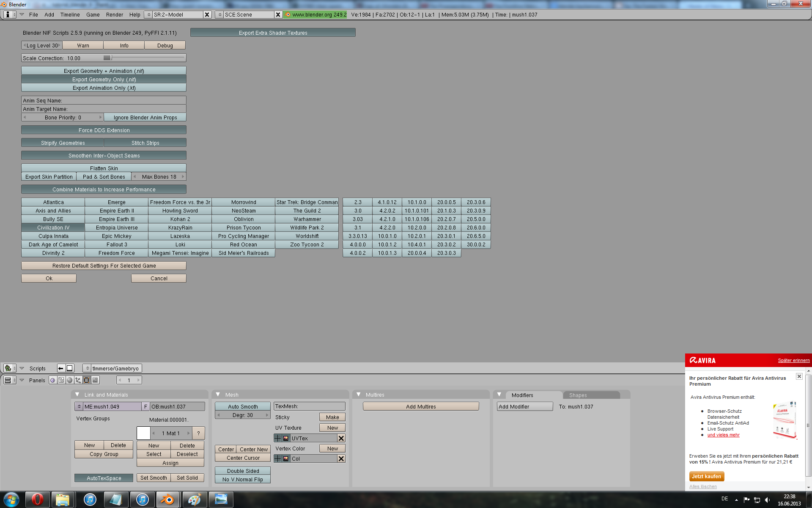
Task: Toggle Stitch Strips option
Action: (145, 143)
